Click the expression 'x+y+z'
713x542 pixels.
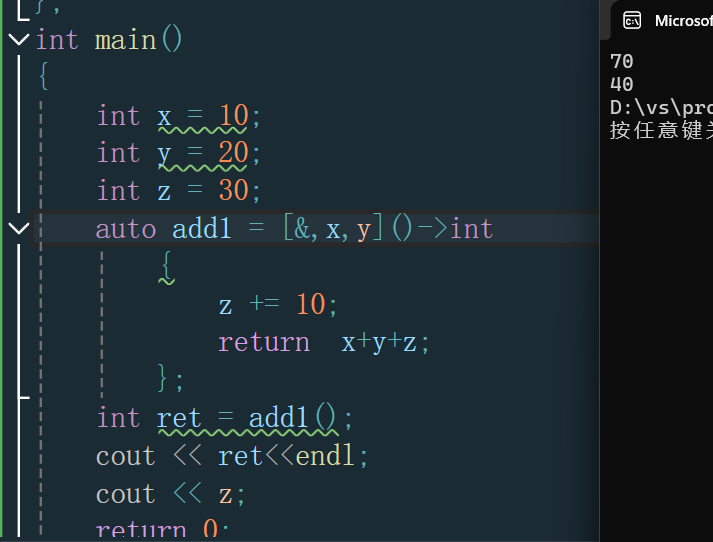(x=379, y=342)
